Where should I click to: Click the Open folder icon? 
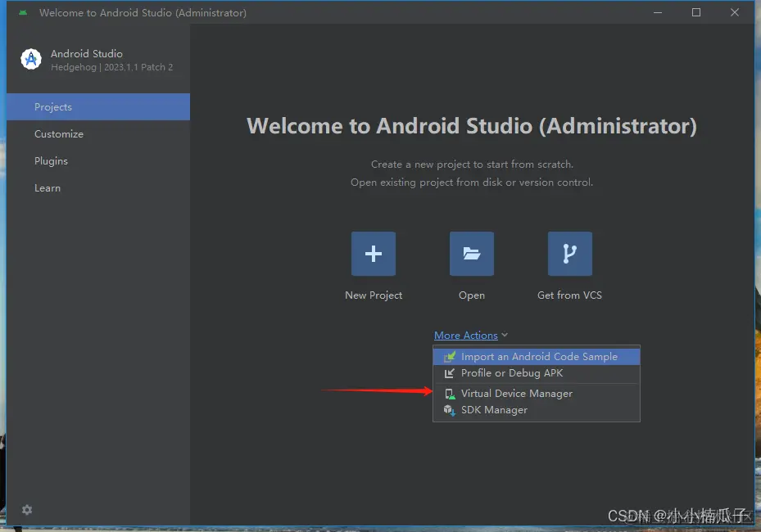(x=471, y=254)
